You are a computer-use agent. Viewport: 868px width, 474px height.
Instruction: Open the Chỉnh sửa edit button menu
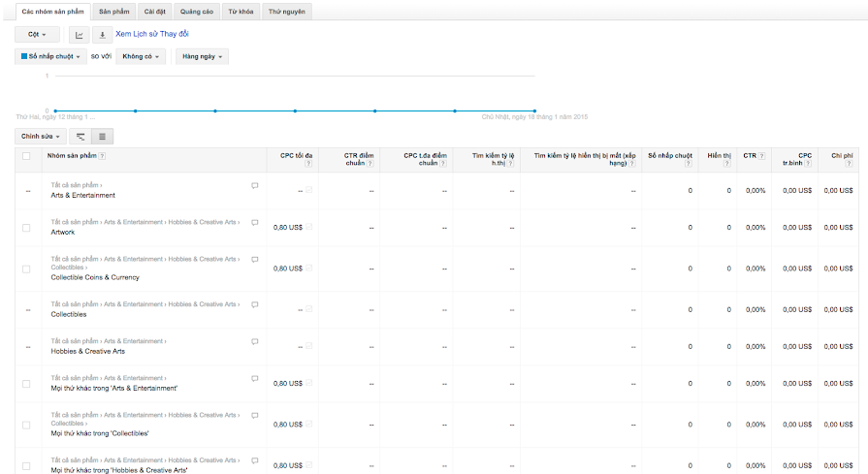[41, 137]
